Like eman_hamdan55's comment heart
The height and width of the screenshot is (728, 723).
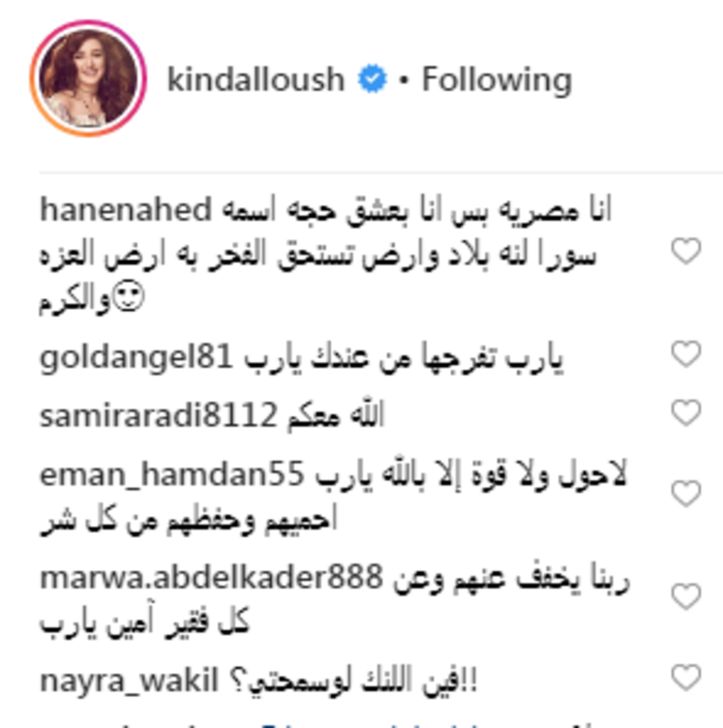click(x=686, y=494)
